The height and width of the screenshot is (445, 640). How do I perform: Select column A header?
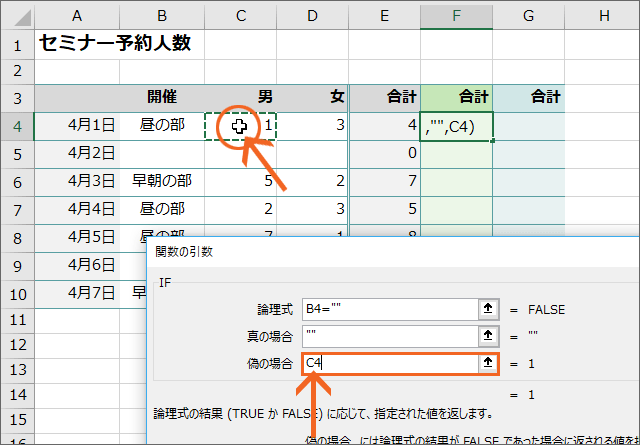[x=77, y=16]
